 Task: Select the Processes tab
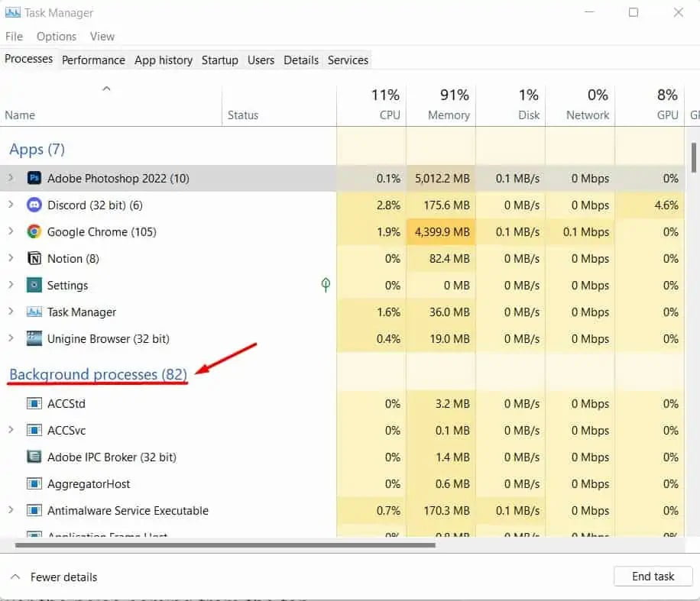point(28,59)
